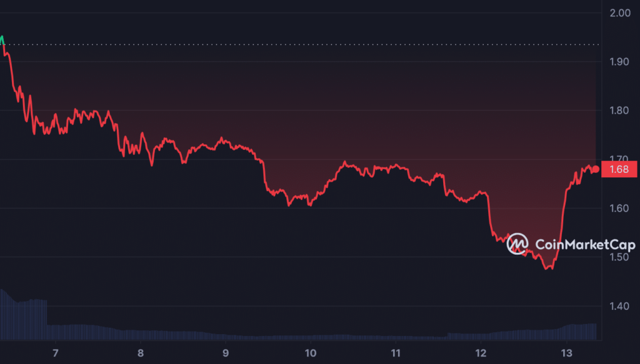This screenshot has height=364, width=640.
Task: Select date 8 on the time axis
Action: [x=141, y=353]
